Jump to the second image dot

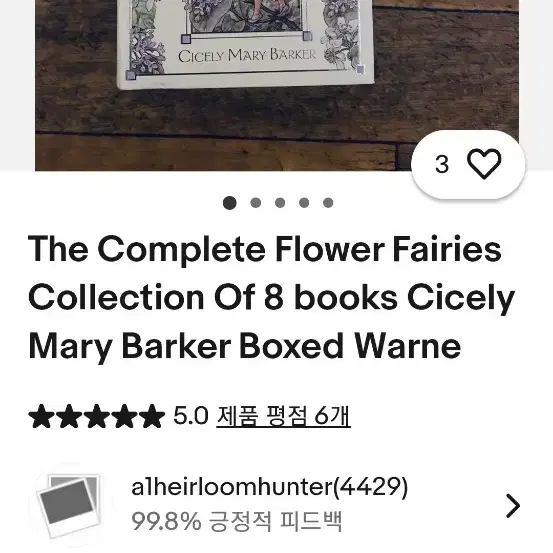(x=255, y=203)
